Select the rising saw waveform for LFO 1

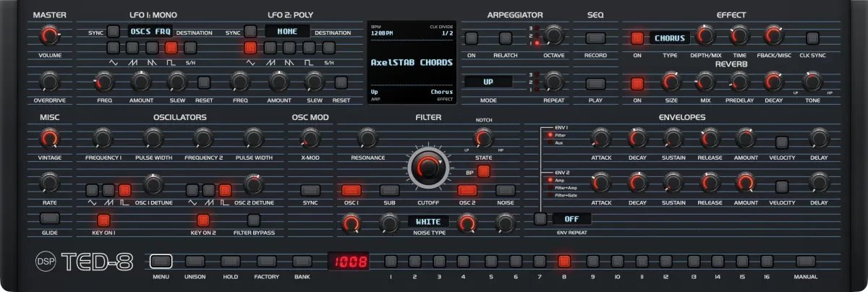tap(132, 48)
